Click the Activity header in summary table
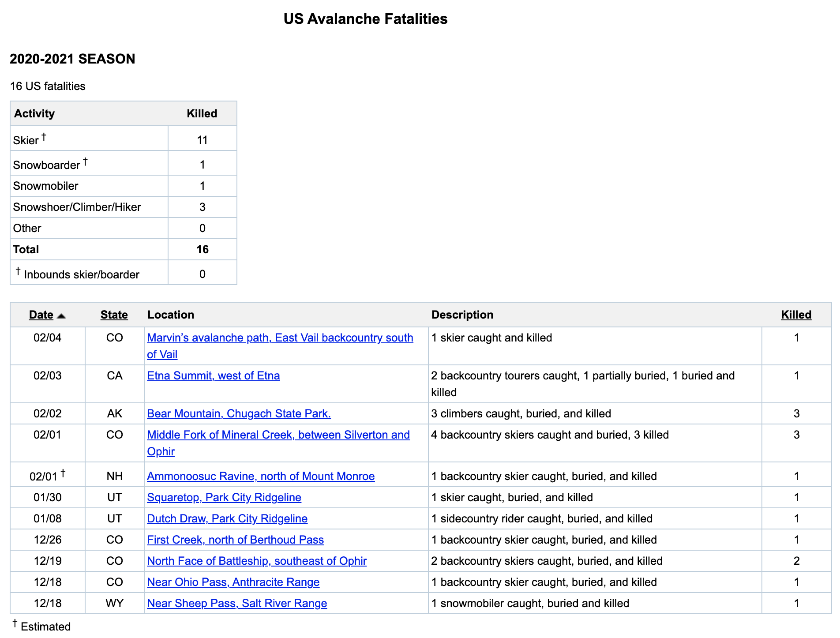Screen dimensions: 840x638 click(34, 113)
